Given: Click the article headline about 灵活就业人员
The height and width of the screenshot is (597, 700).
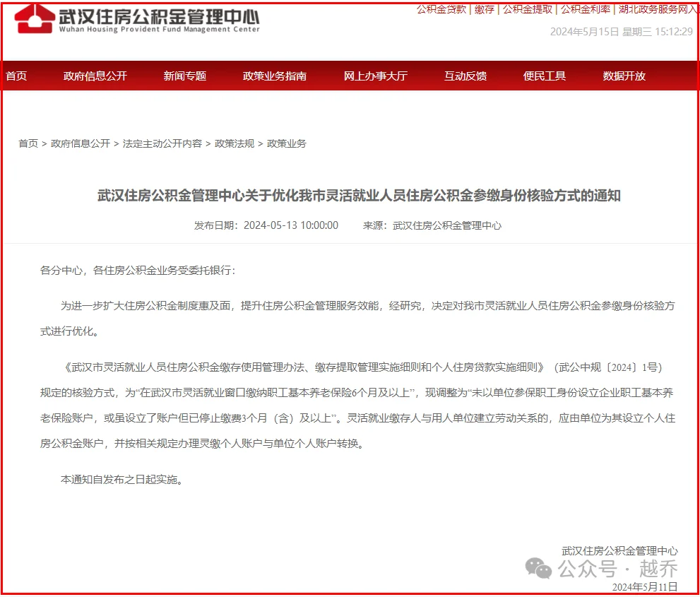Looking at the screenshot, I should [359, 195].
